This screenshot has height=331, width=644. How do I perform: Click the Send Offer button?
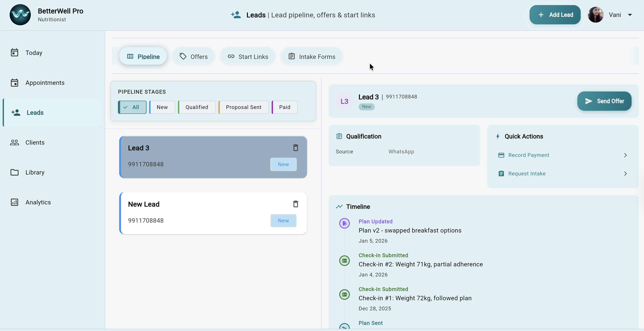[x=604, y=101]
